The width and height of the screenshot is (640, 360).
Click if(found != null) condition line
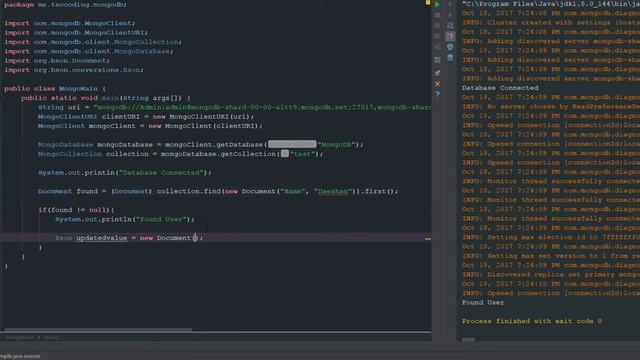[x=76, y=210]
